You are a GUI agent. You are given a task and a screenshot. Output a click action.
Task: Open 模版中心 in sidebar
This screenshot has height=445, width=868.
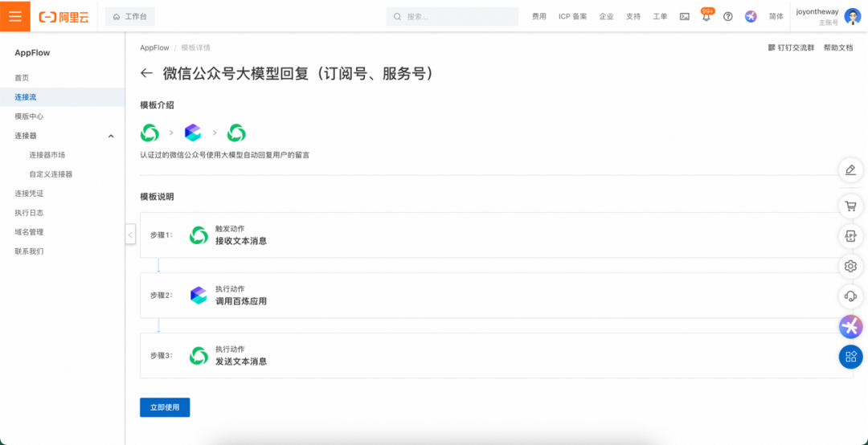coord(29,116)
